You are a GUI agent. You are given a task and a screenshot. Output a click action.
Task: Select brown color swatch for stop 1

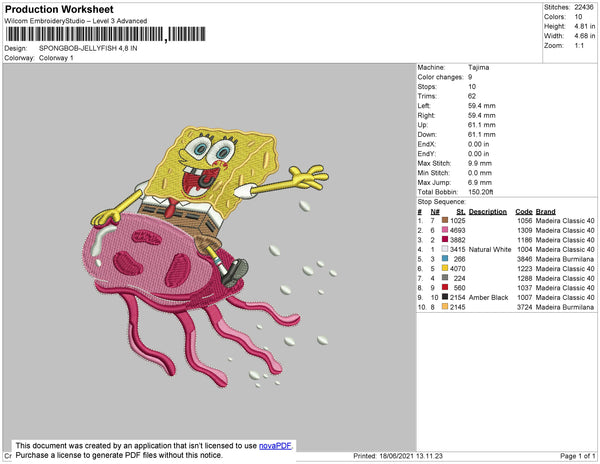point(445,220)
